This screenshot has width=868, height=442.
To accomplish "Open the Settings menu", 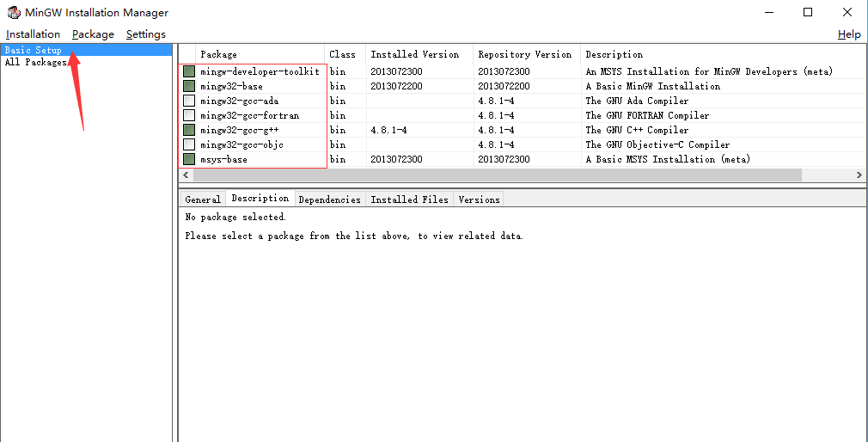I will 145,34.
